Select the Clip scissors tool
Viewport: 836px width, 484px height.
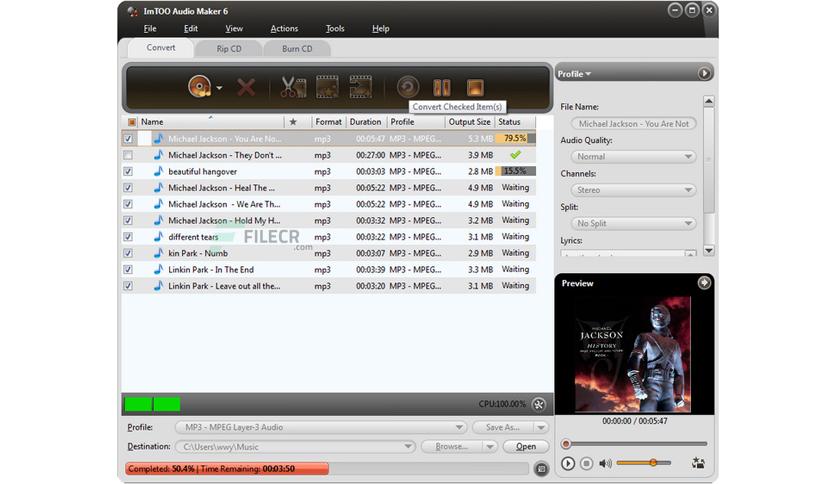(x=293, y=87)
